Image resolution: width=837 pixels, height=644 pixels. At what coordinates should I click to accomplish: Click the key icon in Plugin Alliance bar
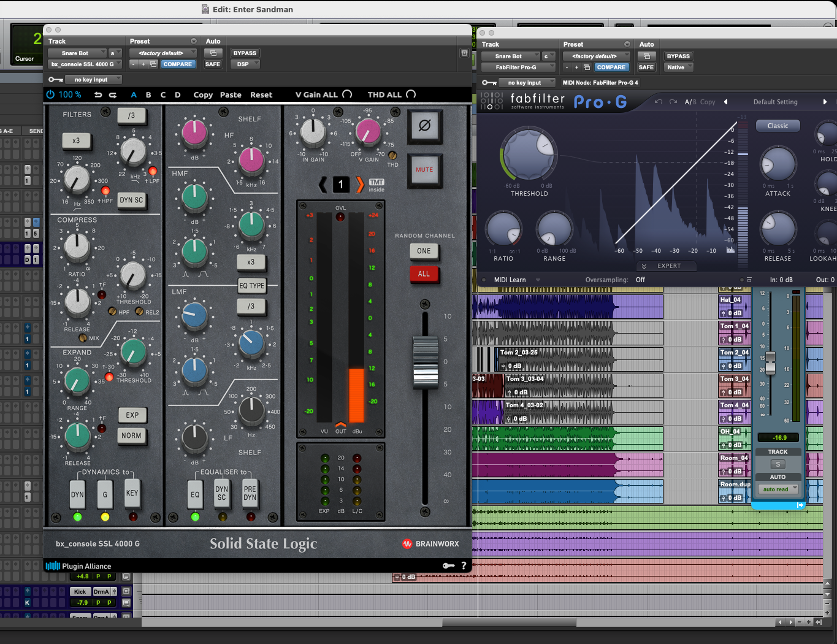(449, 565)
